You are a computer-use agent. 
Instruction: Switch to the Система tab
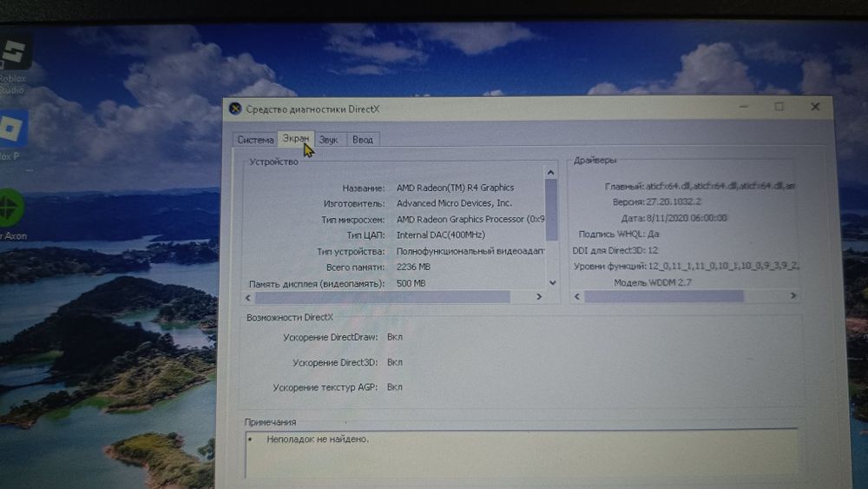[255, 140]
